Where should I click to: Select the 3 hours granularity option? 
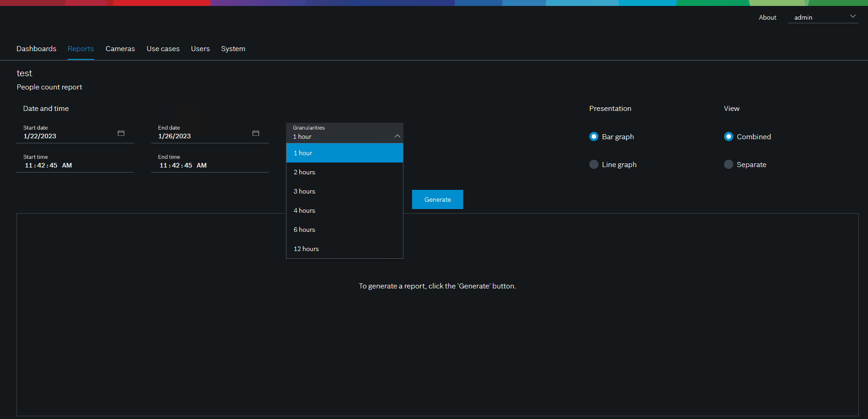344,191
